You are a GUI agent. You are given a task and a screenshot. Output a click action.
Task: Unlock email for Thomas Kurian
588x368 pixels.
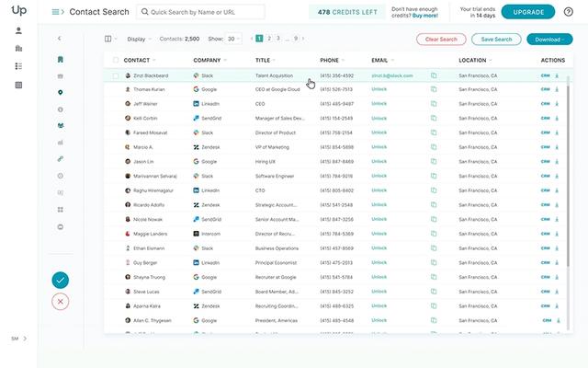379,89
